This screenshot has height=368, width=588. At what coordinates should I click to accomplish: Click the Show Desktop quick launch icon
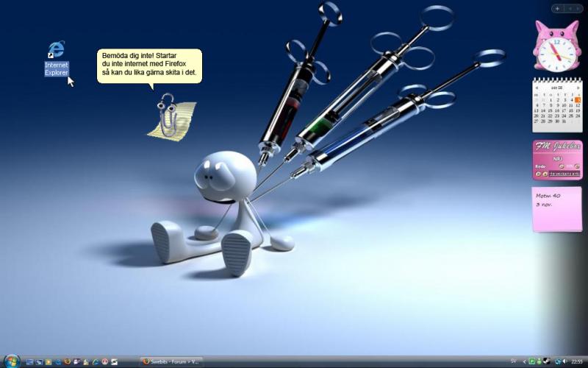pyautogui.click(x=29, y=362)
